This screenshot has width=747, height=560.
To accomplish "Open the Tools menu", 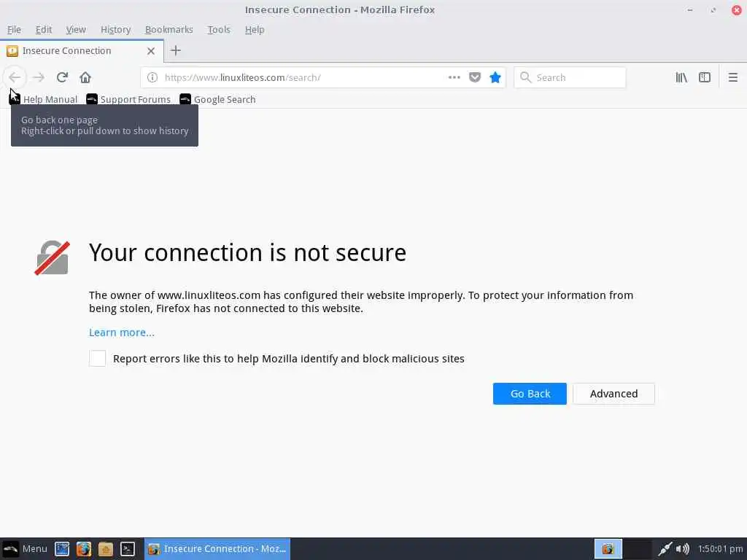I will pyautogui.click(x=219, y=29).
